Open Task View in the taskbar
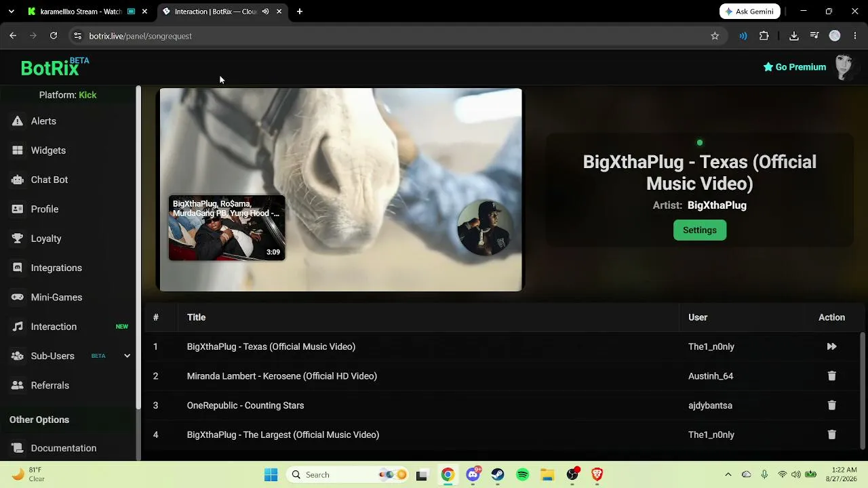Image resolution: width=868 pixels, height=488 pixels. click(422, 474)
